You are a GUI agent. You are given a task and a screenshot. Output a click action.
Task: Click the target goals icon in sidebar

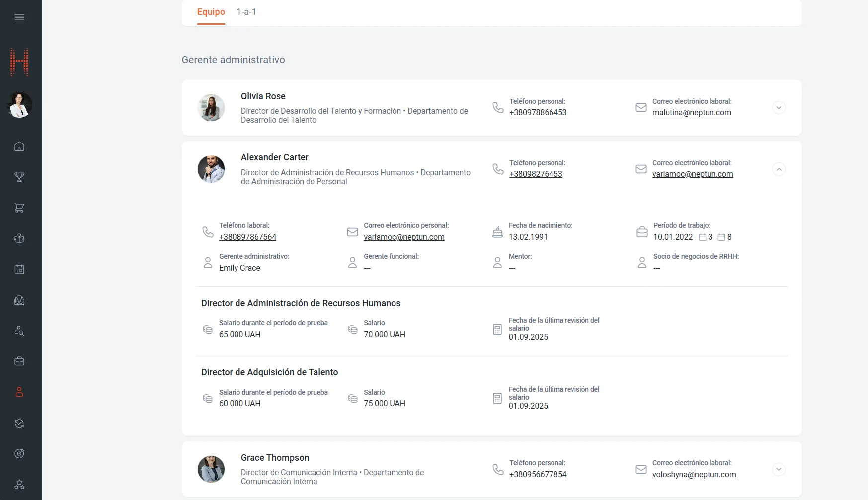(19, 453)
